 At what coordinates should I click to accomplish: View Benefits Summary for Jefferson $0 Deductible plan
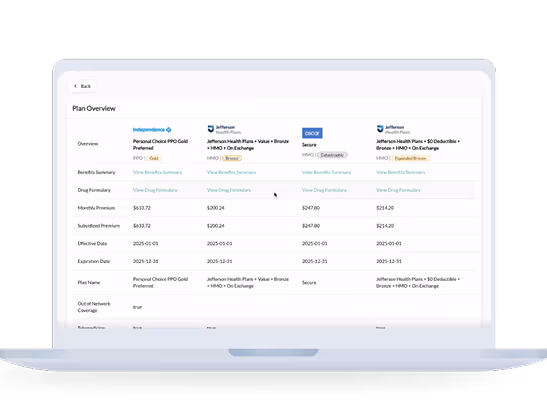(x=400, y=172)
